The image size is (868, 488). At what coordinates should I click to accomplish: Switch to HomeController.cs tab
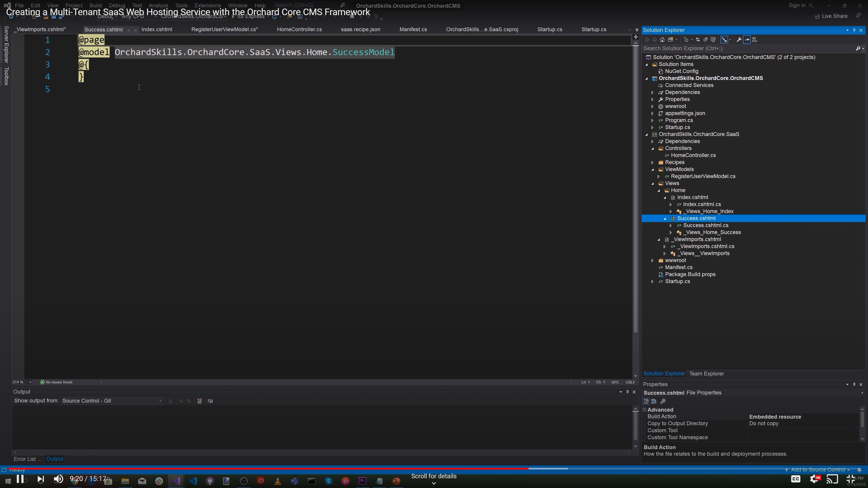tap(299, 30)
